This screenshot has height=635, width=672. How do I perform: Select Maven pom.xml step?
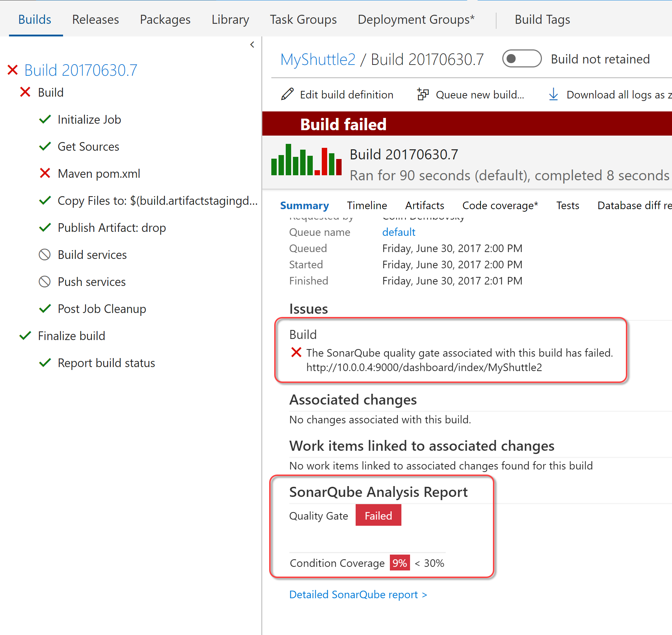click(x=99, y=174)
